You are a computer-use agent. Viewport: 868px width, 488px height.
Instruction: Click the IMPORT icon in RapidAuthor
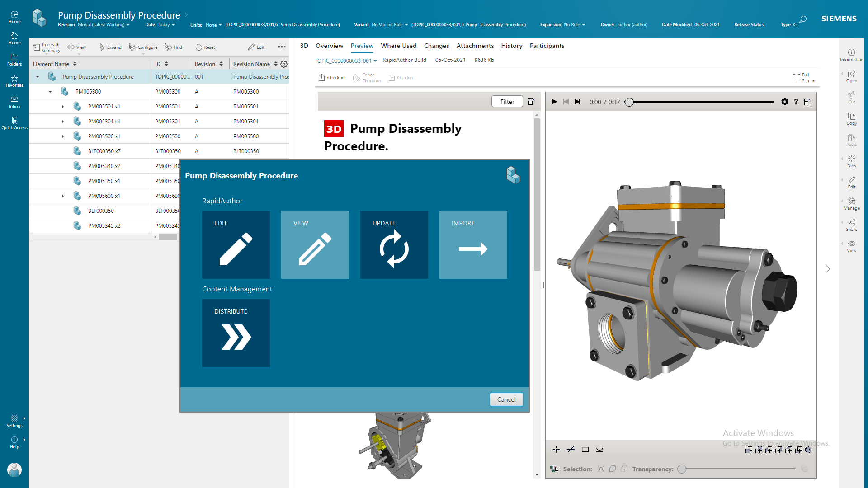pyautogui.click(x=473, y=244)
